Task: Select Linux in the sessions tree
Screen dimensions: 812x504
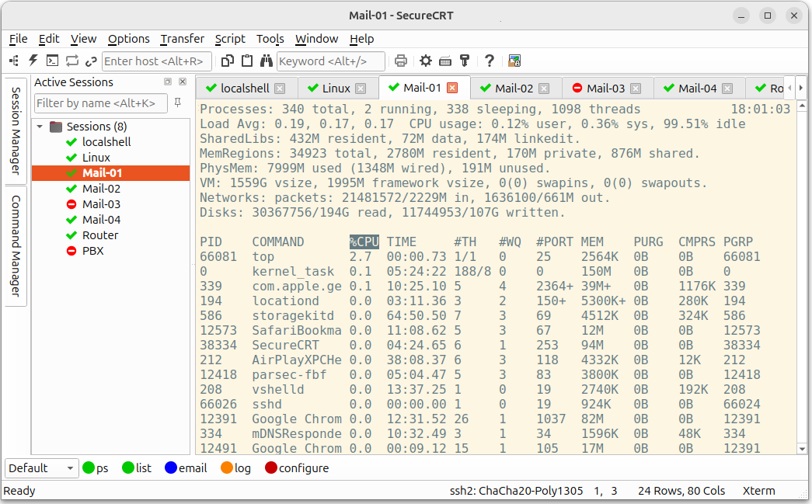Action: (96, 158)
